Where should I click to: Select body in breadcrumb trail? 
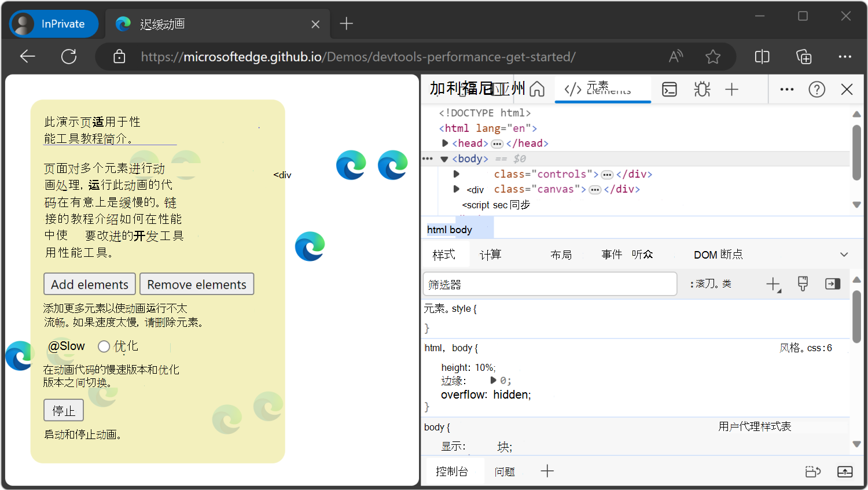tap(461, 230)
